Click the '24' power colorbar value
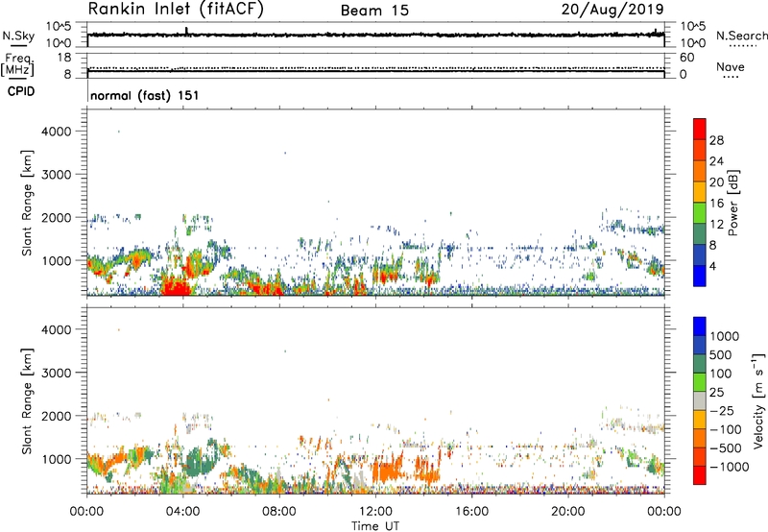 (x=716, y=161)
